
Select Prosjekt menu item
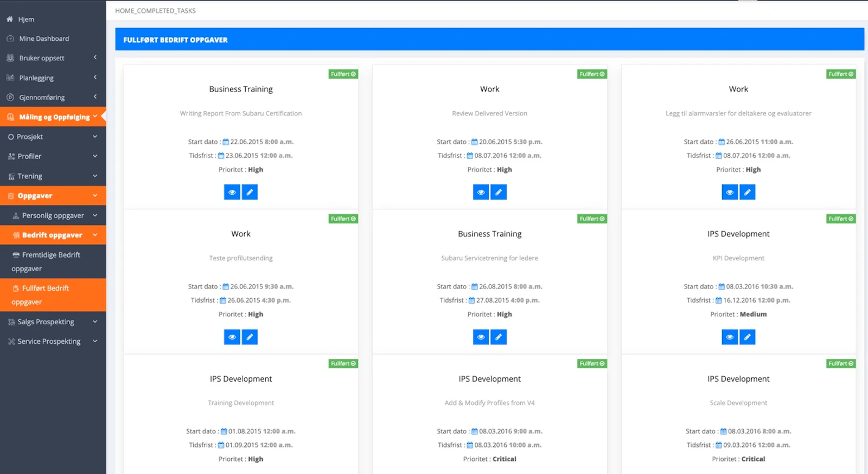(x=53, y=137)
